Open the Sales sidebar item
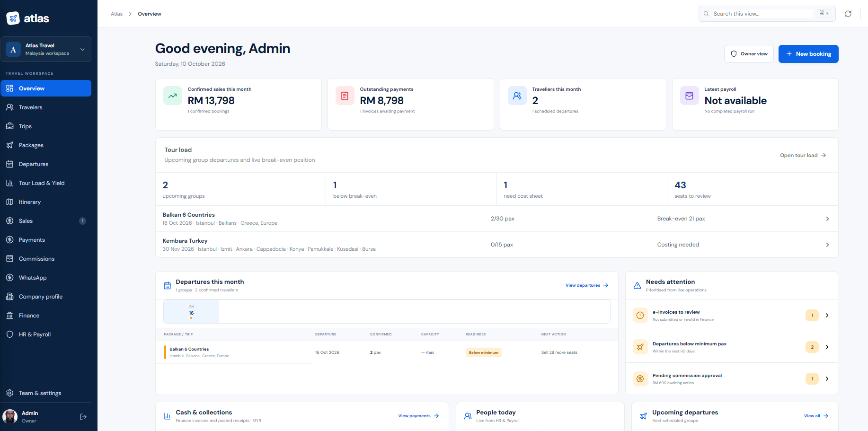Viewport: 868px width, 431px height. 46,221
